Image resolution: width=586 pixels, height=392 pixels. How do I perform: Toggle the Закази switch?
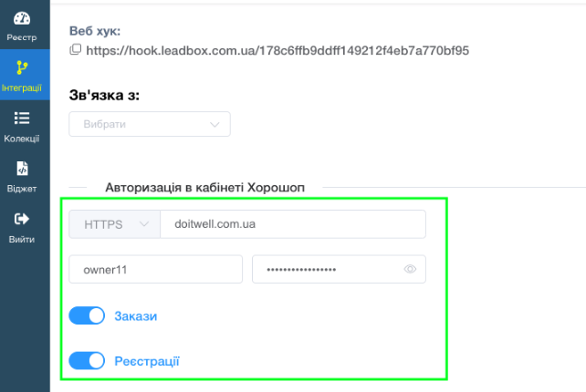[87, 316]
